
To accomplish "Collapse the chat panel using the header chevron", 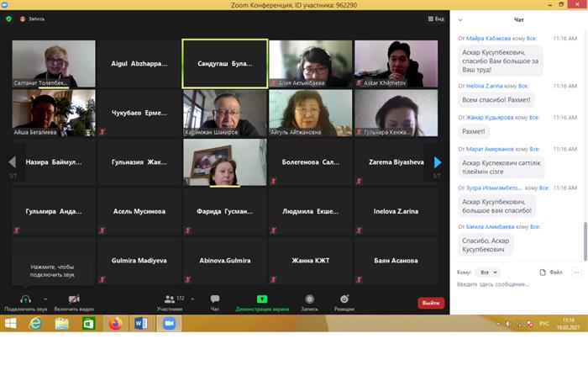I will coord(460,19).
